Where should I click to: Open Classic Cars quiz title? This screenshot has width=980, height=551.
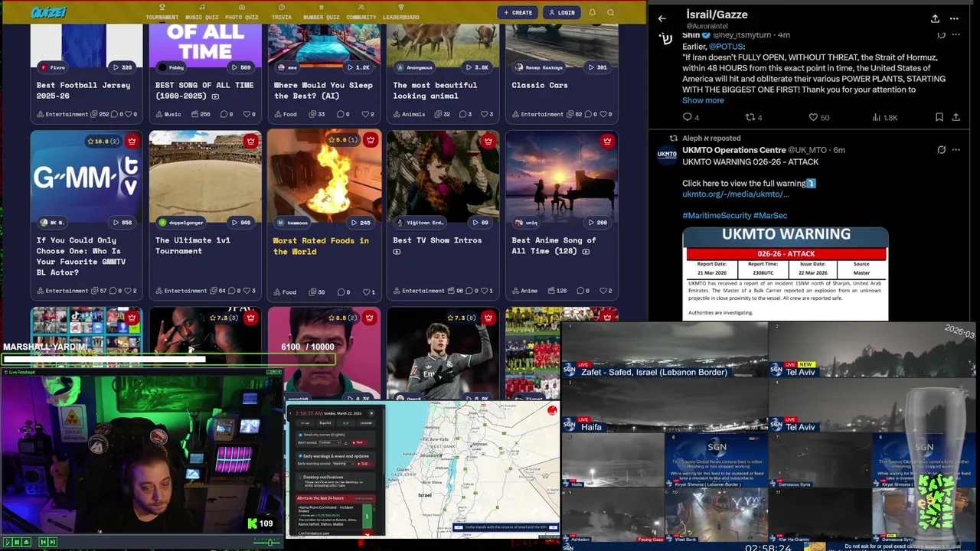coord(539,85)
